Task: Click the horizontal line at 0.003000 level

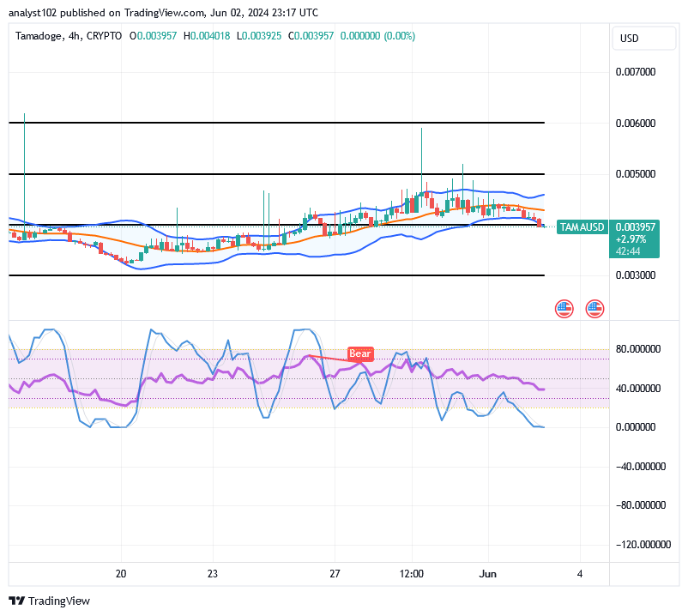Action: click(x=276, y=275)
